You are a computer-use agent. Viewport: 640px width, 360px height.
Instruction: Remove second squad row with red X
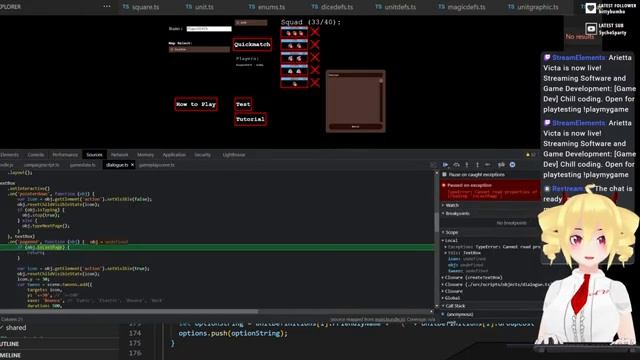pyautogui.click(x=315, y=44)
